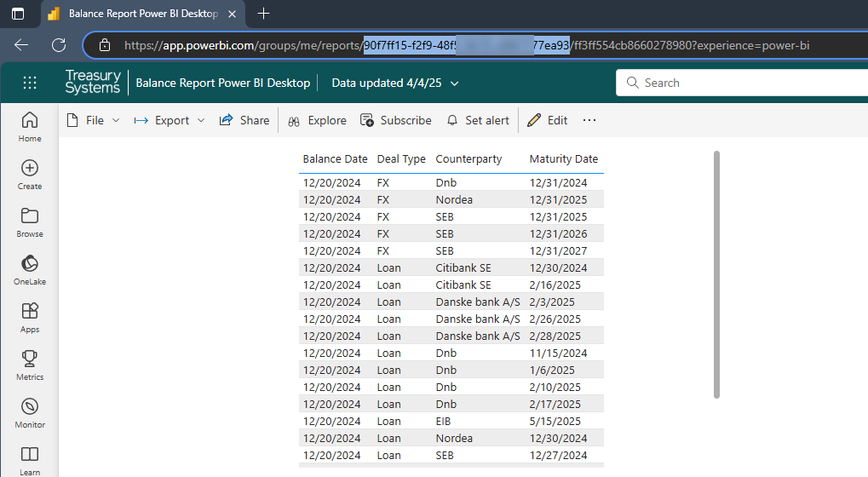This screenshot has width=868, height=477.
Task: Close the Balance Report browser tab
Action: (233, 14)
